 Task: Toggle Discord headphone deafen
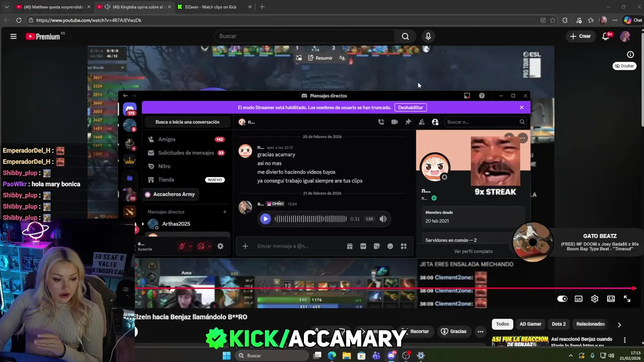pos(201,246)
